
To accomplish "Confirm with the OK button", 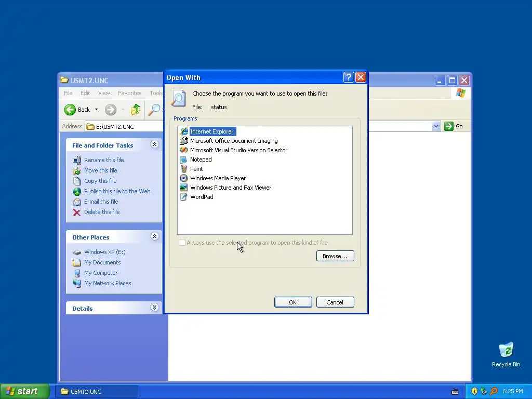I will tap(293, 302).
